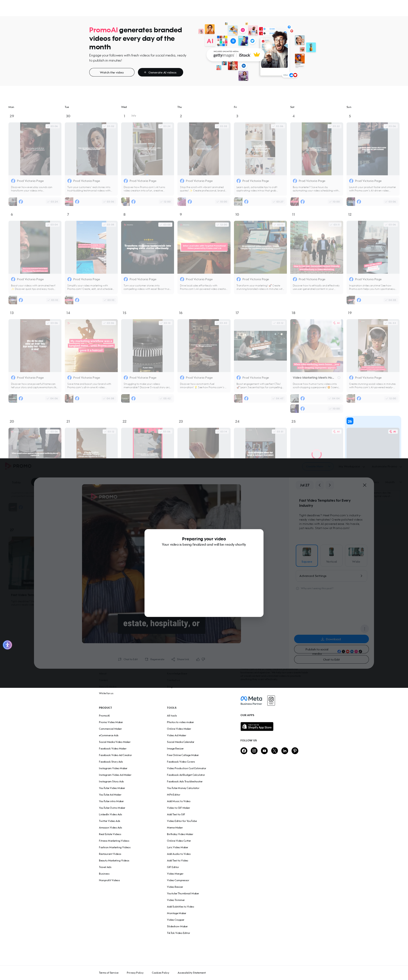The width and height of the screenshot is (408, 980).
Task: Click the 10:00 time badge on day 18's second post
Action: coord(334,409)
